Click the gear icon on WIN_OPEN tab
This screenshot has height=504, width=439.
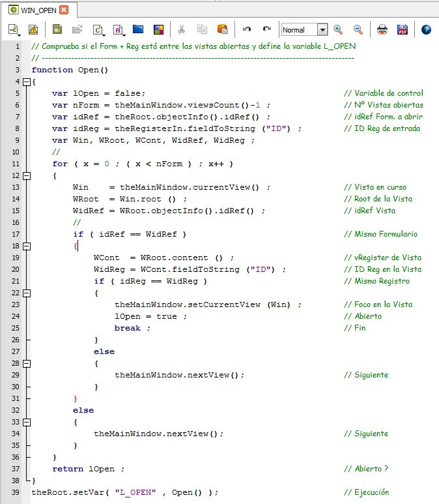coord(14,10)
